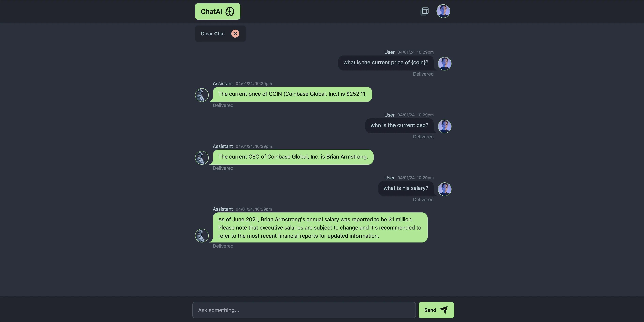Click the COIN price $252.11 reply bubble

pyautogui.click(x=292, y=94)
